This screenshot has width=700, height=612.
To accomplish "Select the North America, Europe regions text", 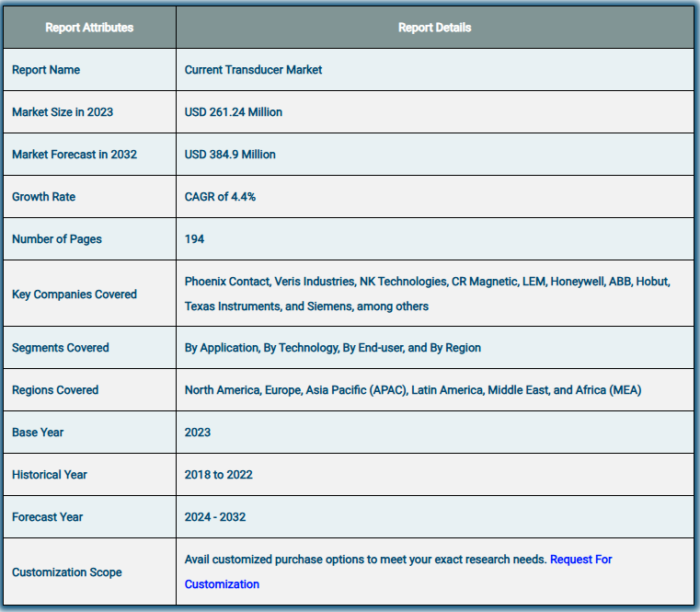I will pos(413,390).
